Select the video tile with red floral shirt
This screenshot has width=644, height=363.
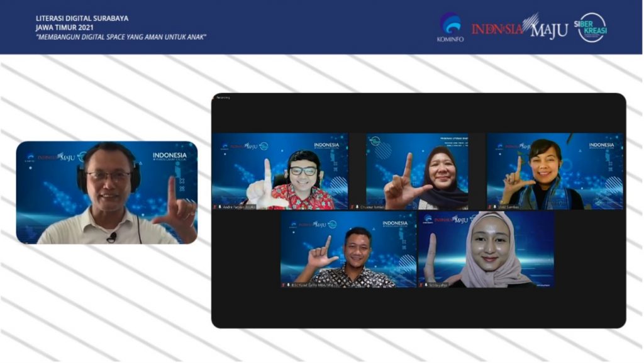point(280,170)
